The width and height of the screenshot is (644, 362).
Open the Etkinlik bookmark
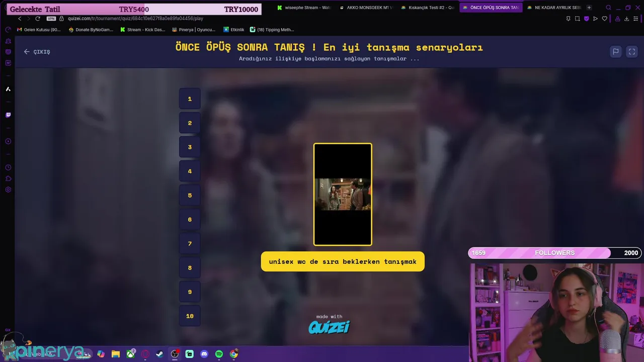click(x=234, y=30)
